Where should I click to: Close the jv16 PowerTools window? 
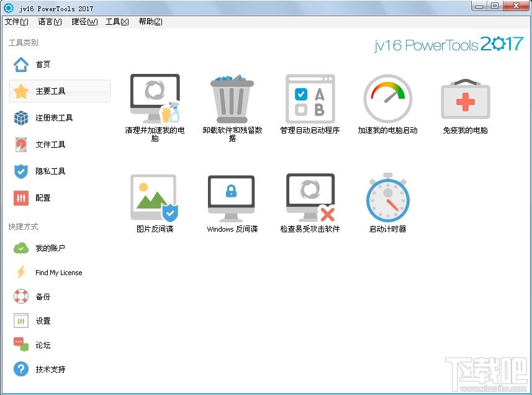click(x=516, y=6)
